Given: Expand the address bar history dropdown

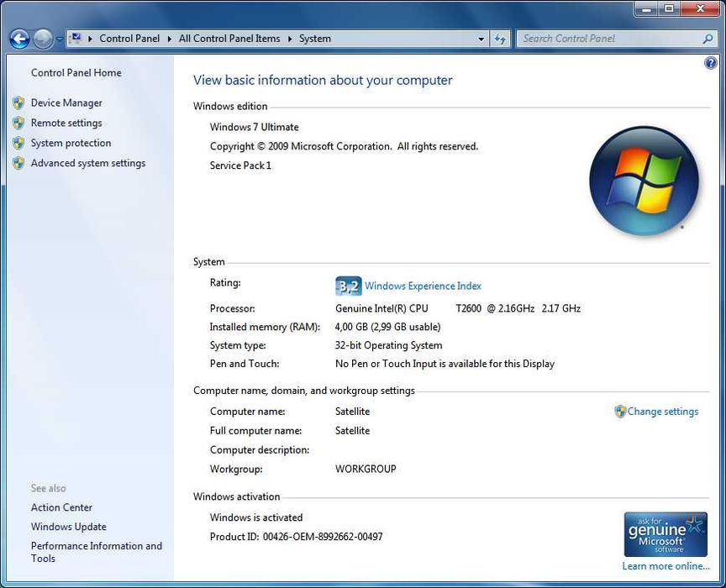Looking at the screenshot, I should coord(481,39).
